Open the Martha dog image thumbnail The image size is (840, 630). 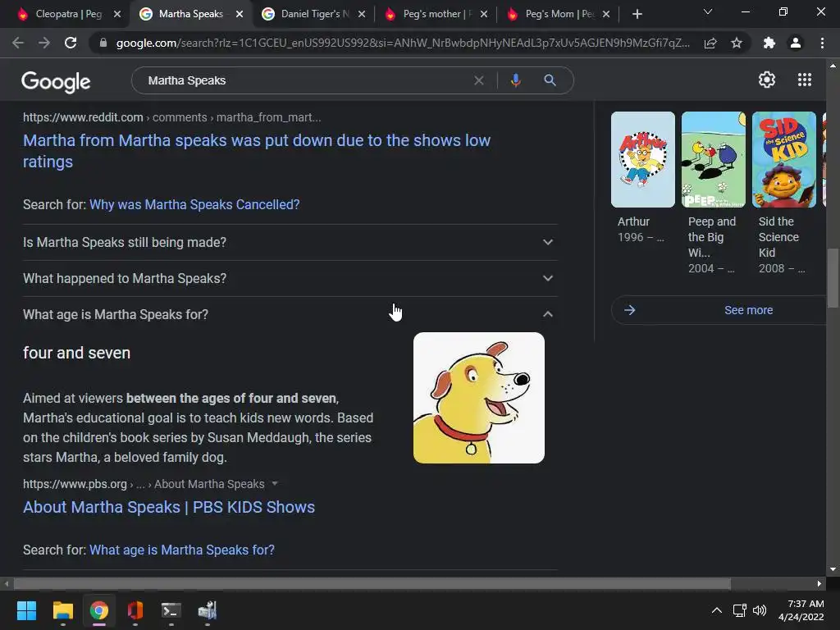pyautogui.click(x=479, y=398)
